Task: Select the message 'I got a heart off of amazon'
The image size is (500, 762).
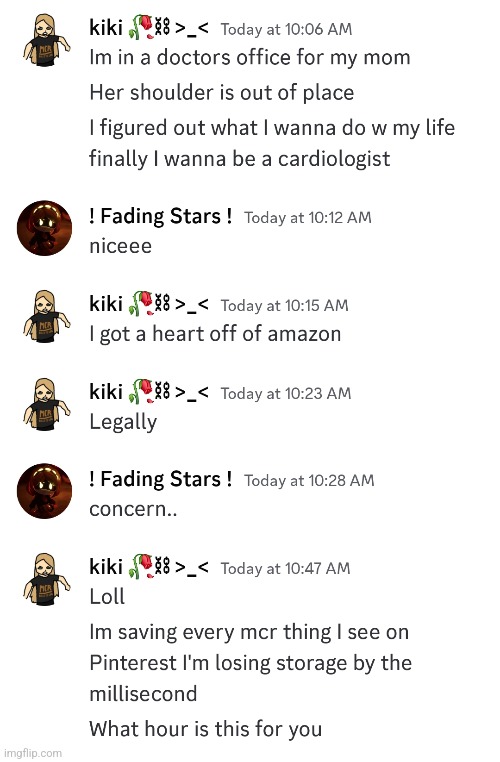Action: [x=215, y=334]
